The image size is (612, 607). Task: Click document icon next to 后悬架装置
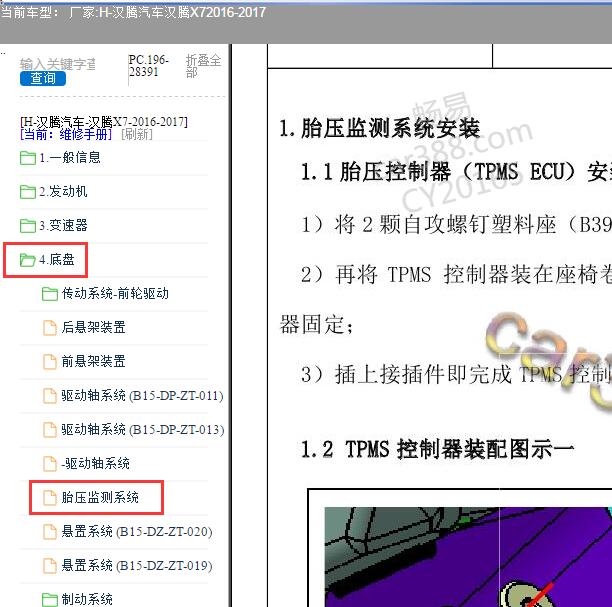[x=50, y=328]
